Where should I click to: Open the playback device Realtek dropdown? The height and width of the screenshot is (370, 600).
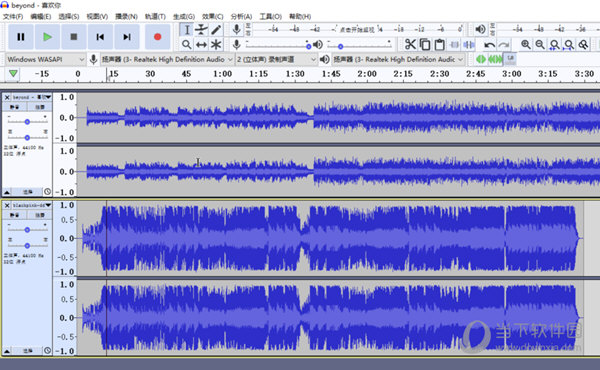coord(398,59)
